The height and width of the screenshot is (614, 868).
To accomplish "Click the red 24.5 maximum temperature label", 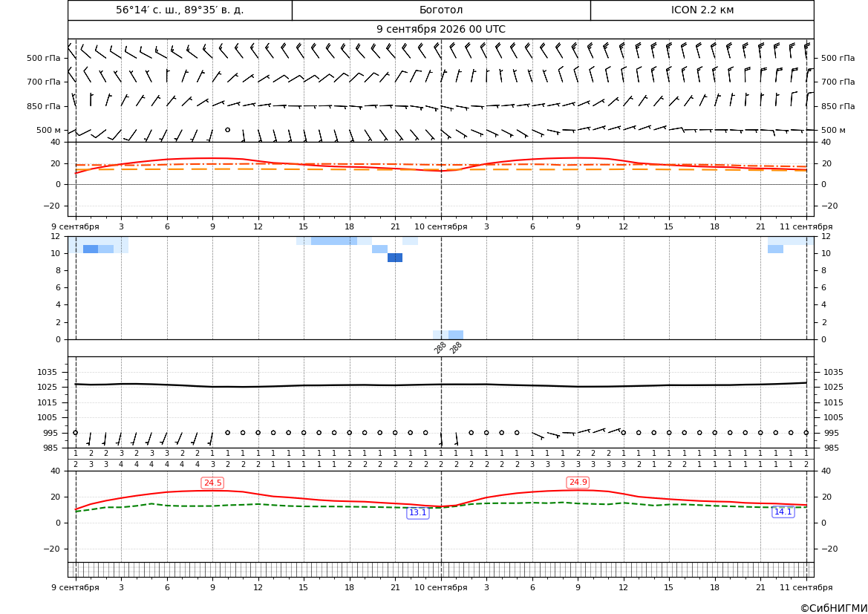I will click(x=212, y=483).
